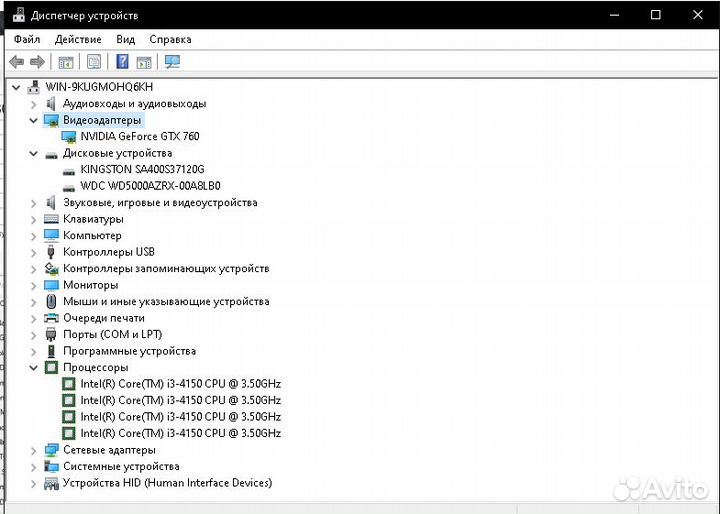Open the Действие menu
This screenshot has width=720, height=514.
(78, 39)
